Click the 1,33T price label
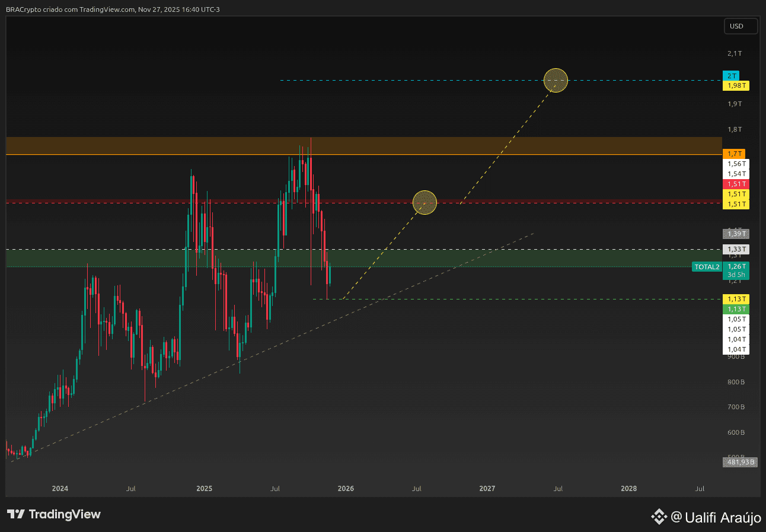This screenshot has height=532, width=766. pyautogui.click(x=736, y=250)
